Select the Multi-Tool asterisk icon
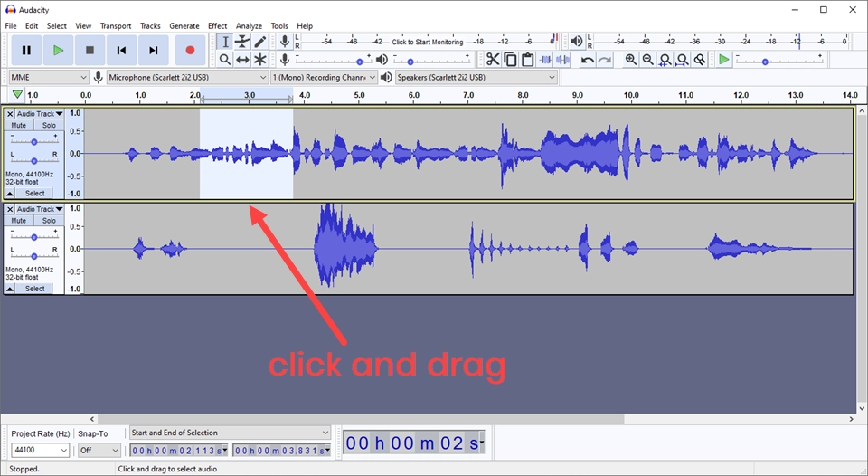The width and height of the screenshot is (868, 476). pos(260,60)
